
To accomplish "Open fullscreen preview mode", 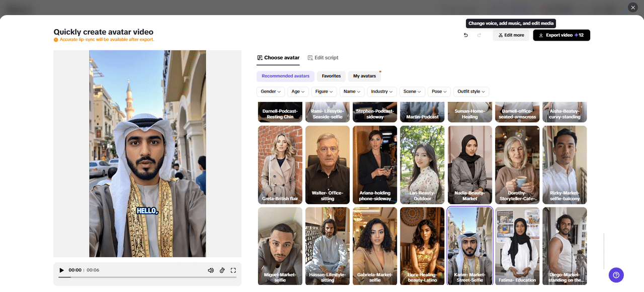I will 233,270.
